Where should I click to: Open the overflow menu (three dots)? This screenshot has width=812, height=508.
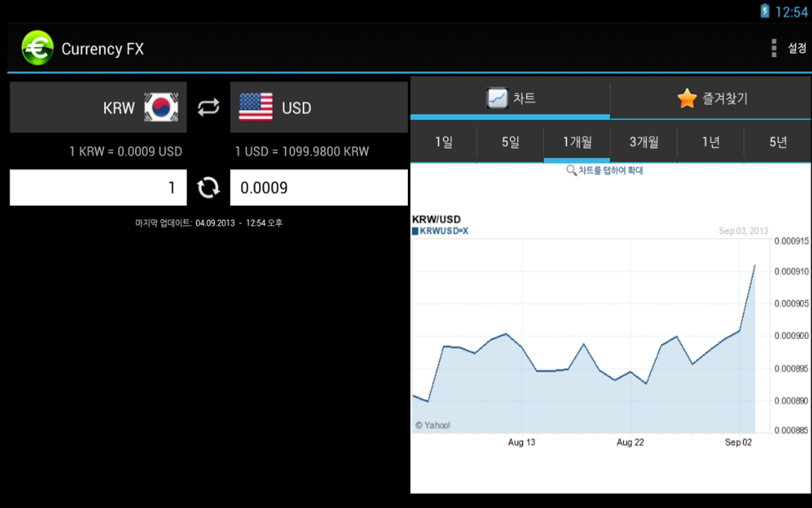tap(773, 48)
